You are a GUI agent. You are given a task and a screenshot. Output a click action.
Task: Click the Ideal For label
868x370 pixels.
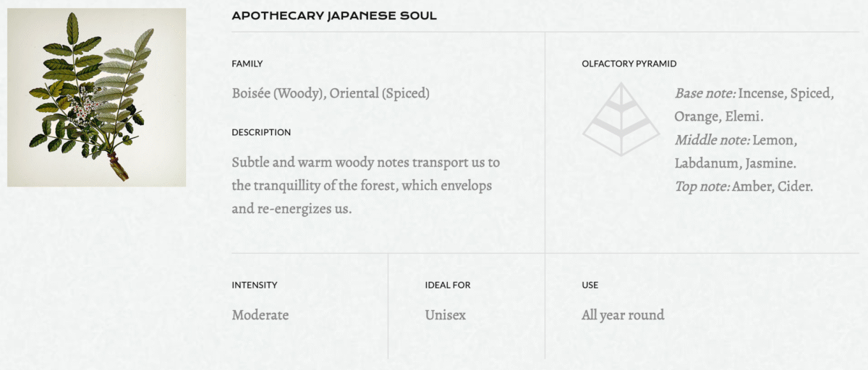[x=448, y=285]
